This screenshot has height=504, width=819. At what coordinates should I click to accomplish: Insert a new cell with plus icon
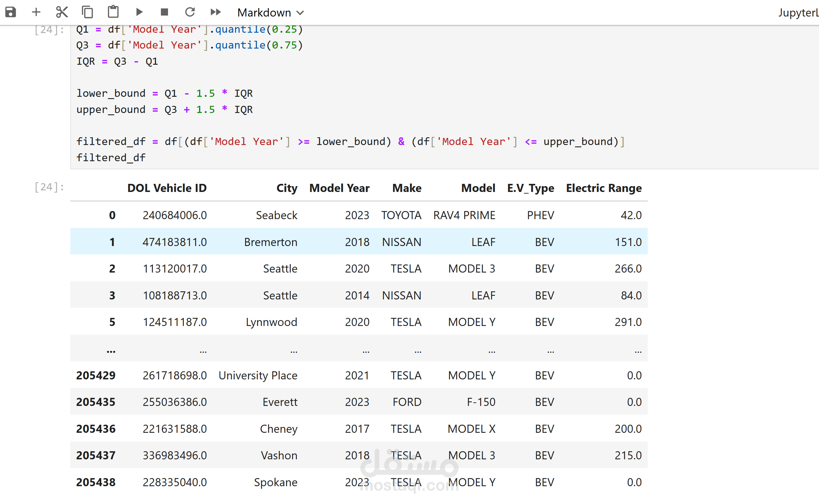click(x=36, y=12)
